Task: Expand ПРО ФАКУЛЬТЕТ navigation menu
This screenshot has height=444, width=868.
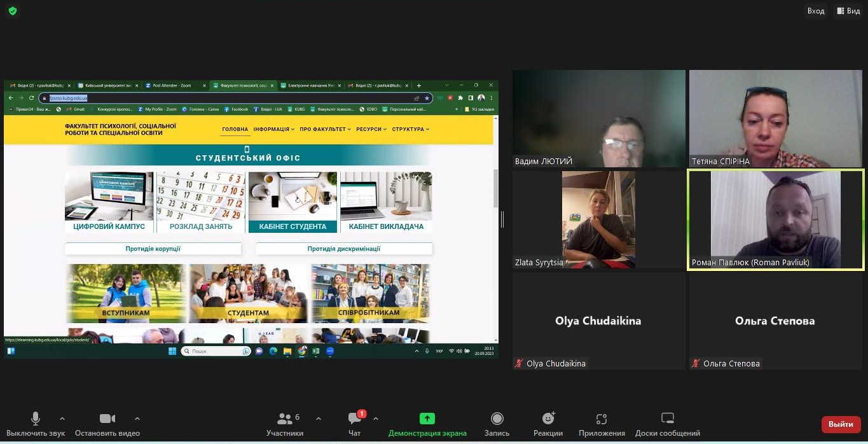Action: click(326, 129)
